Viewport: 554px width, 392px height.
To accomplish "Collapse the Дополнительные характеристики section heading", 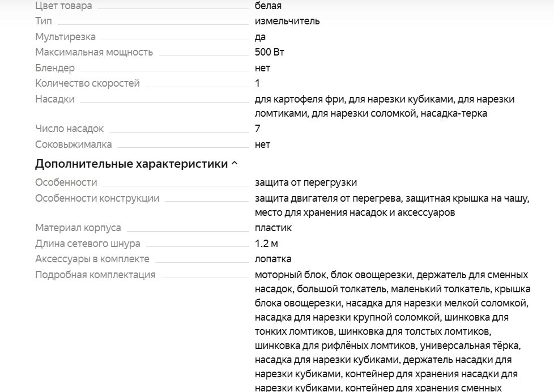I will pyautogui.click(x=131, y=164).
